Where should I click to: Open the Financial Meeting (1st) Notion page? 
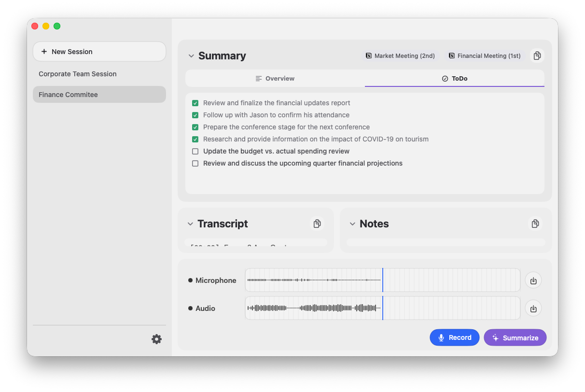[484, 56]
